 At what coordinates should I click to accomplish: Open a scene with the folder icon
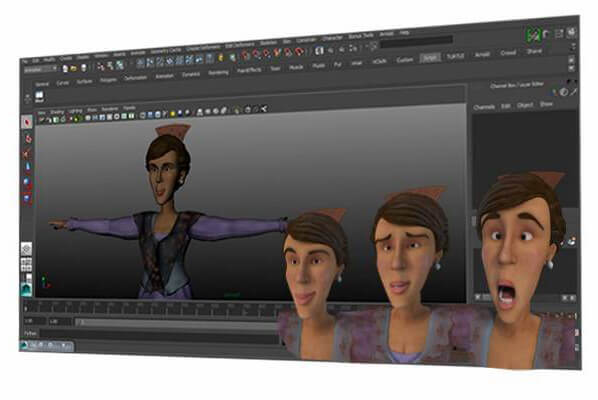click(x=74, y=68)
